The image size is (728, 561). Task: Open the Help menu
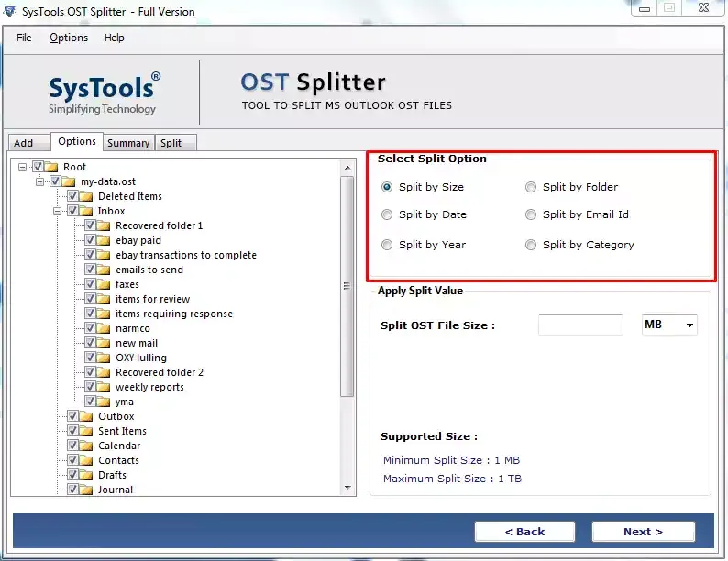pyautogui.click(x=115, y=38)
